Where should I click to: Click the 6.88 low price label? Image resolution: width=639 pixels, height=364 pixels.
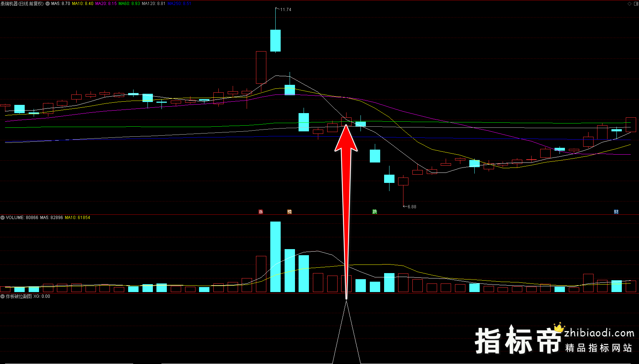412,207
